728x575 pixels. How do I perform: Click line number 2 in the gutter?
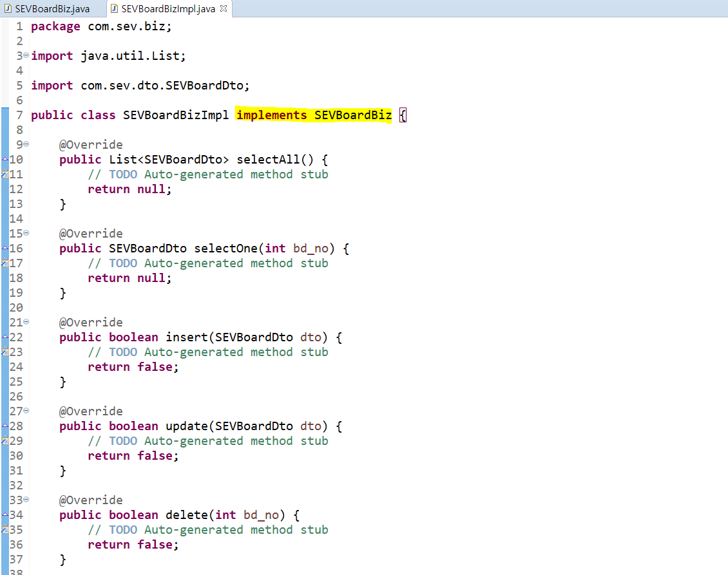(19, 41)
